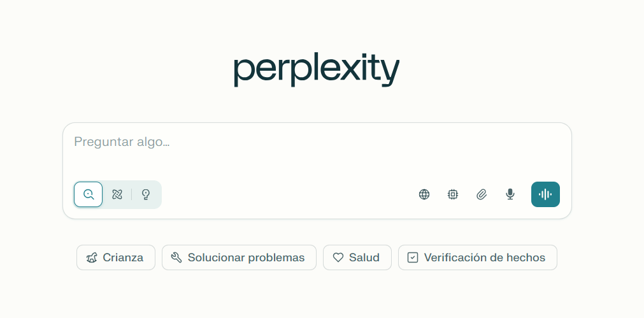644x318 pixels.
Task: Click the rocking horse icon
Action: [x=92, y=257]
